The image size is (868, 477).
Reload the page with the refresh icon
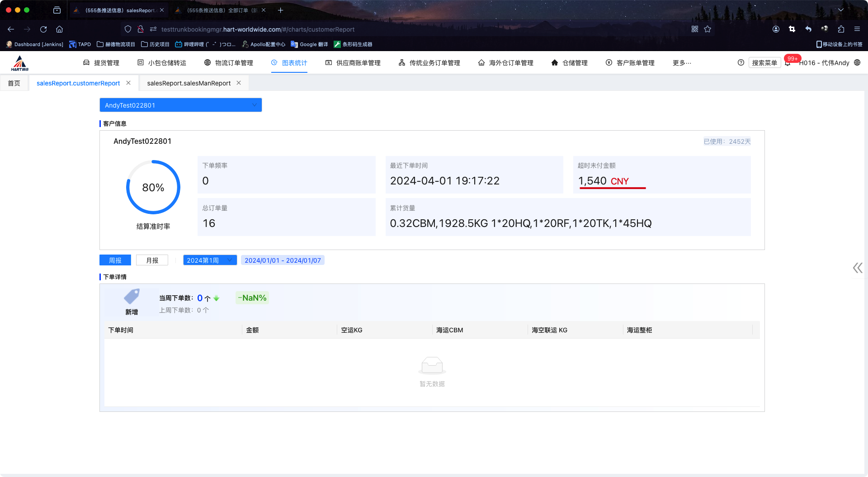(43, 29)
